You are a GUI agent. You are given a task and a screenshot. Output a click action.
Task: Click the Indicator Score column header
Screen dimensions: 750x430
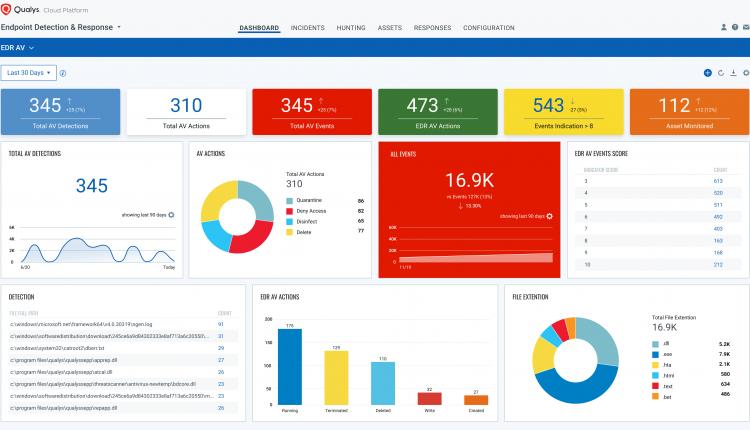click(601, 170)
